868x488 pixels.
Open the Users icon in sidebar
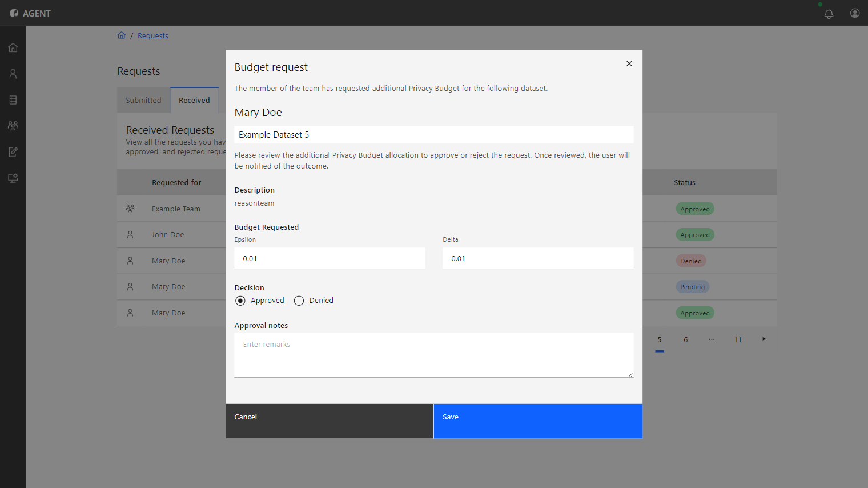click(x=13, y=74)
